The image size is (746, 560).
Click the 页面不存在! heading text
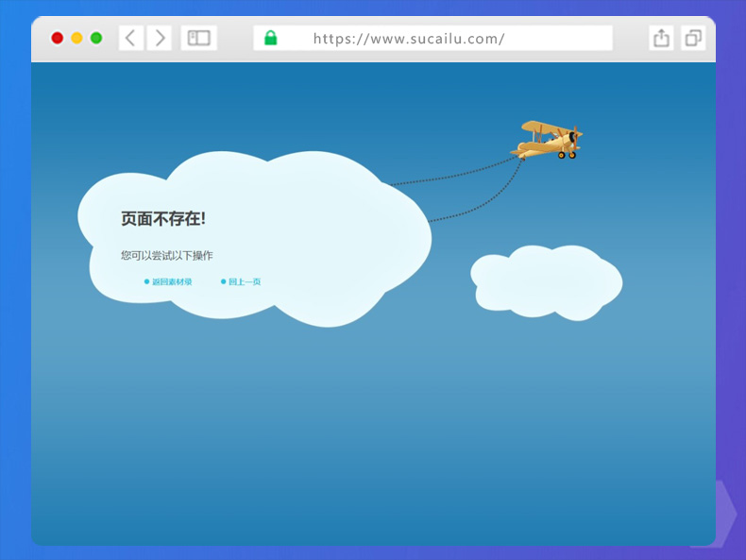click(162, 219)
